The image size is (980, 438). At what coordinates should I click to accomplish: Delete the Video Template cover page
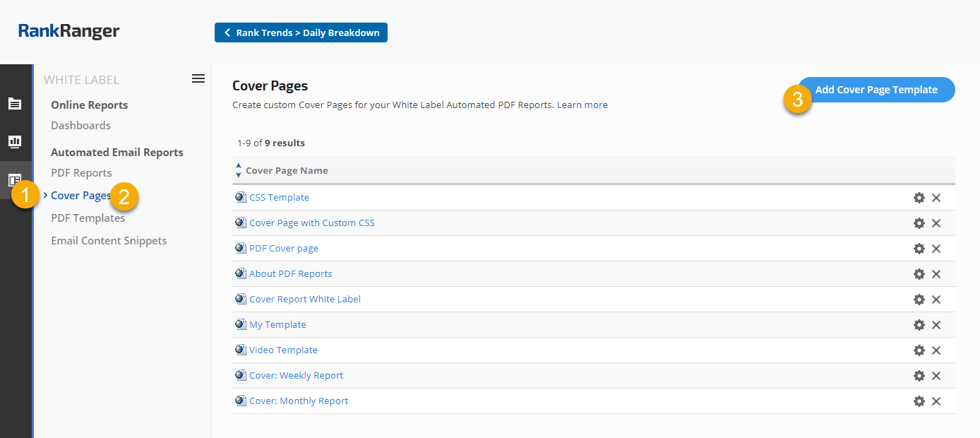tap(936, 350)
